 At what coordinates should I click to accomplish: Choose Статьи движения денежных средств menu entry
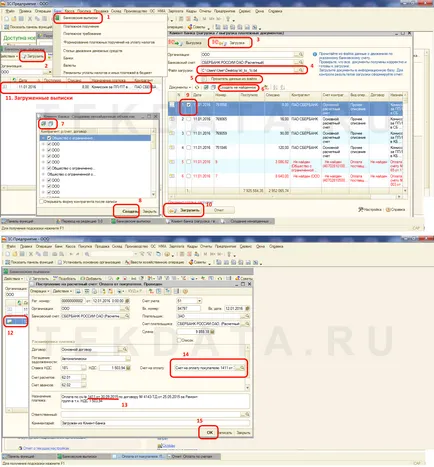pyautogui.click(x=93, y=51)
